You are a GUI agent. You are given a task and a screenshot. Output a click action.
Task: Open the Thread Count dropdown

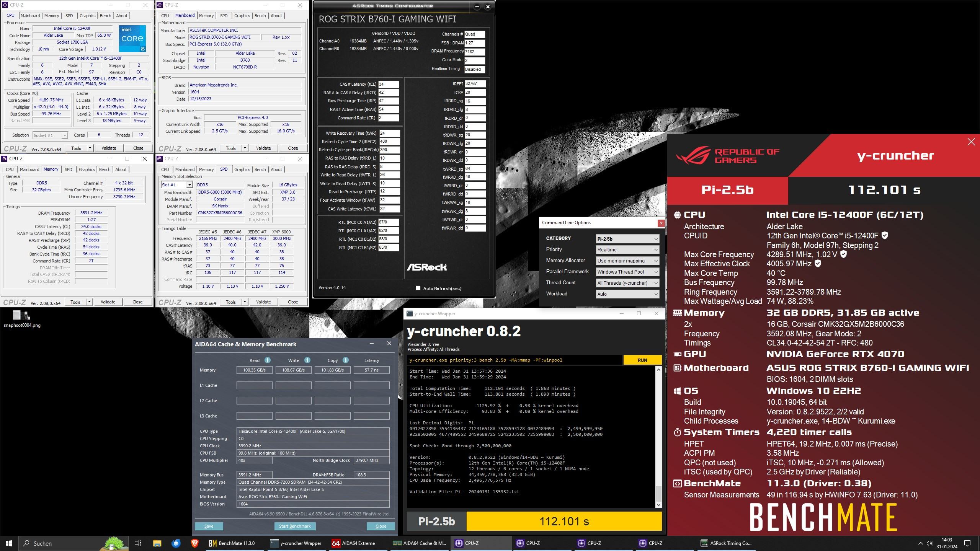pyautogui.click(x=627, y=283)
